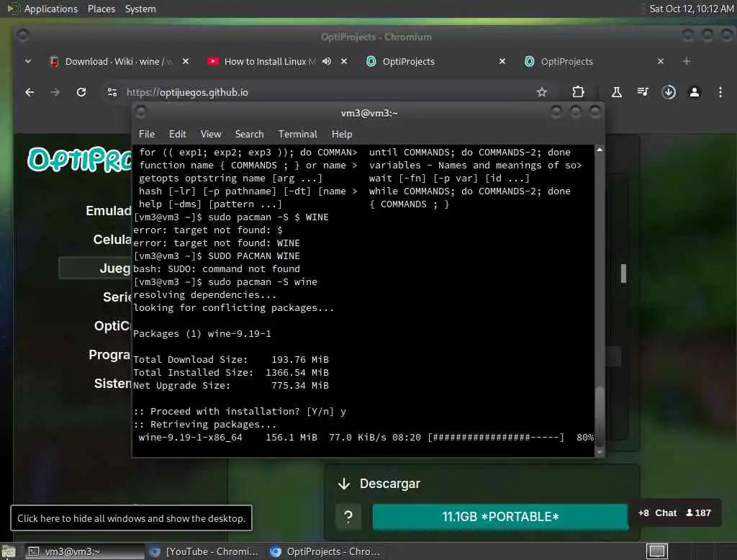Mute the YouTube tab audio icon
Viewport: 737px width, 560px height.
(x=327, y=62)
